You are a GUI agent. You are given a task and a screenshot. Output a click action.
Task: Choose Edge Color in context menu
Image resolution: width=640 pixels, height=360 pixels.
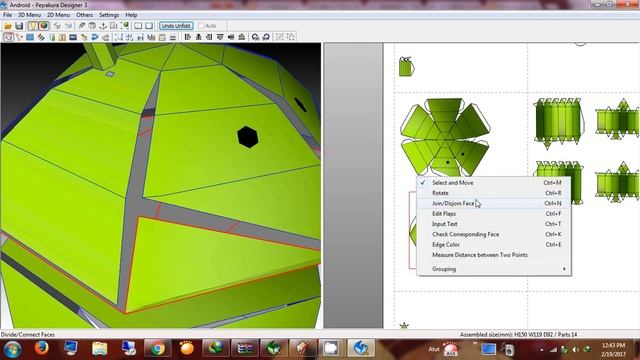coord(493,244)
